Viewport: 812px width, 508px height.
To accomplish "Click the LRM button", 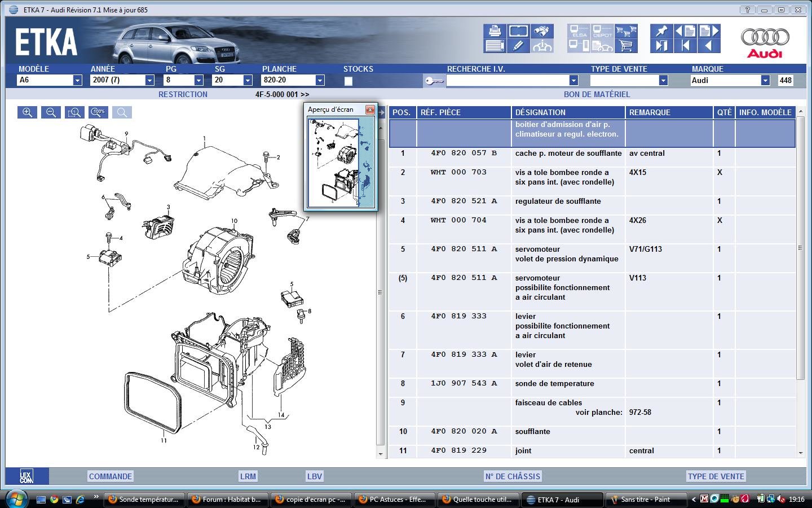I will [248, 476].
